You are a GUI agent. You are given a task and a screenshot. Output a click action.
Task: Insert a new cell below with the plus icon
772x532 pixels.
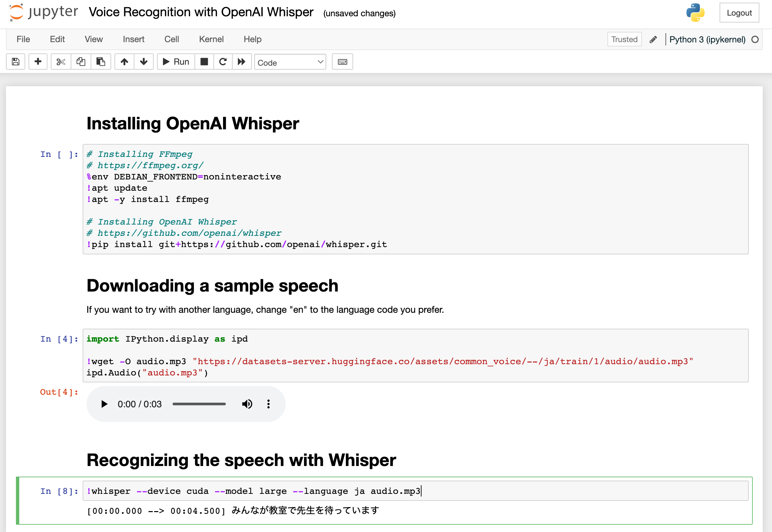tap(38, 62)
